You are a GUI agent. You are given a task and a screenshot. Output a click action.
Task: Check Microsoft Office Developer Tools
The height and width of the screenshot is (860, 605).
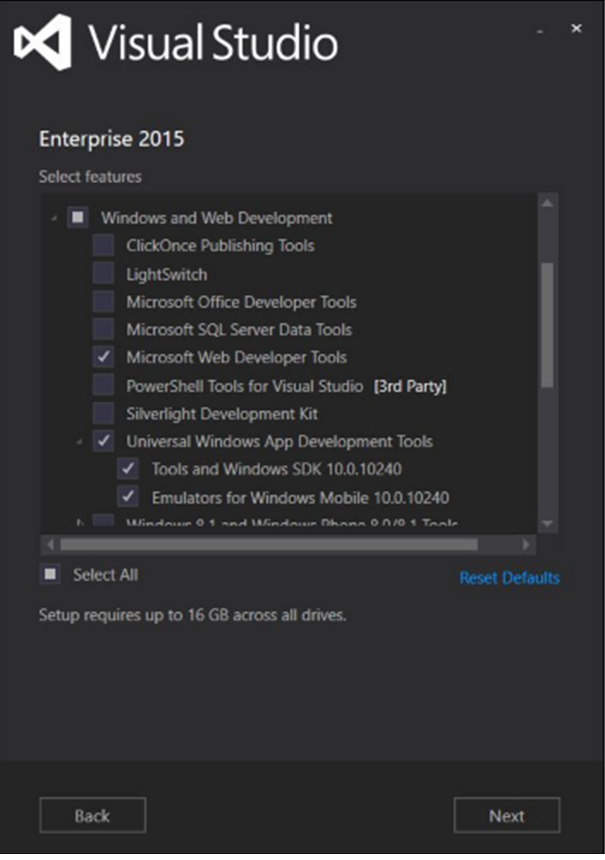[103, 301]
